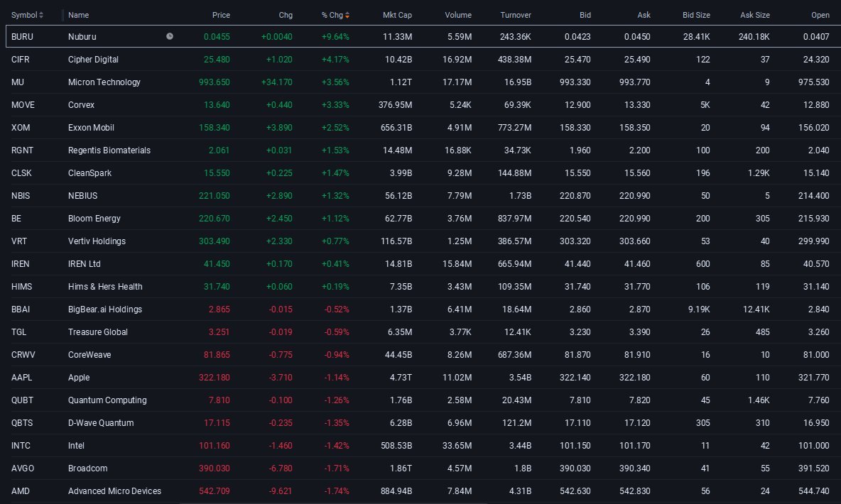Click Nuburu ask size 240.18K
841x504 pixels.
pyautogui.click(x=754, y=36)
